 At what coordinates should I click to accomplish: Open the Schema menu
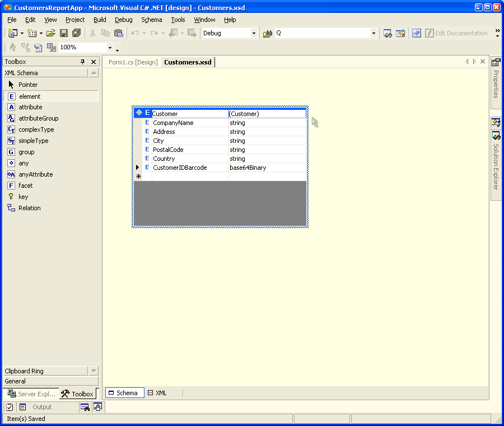click(x=151, y=20)
